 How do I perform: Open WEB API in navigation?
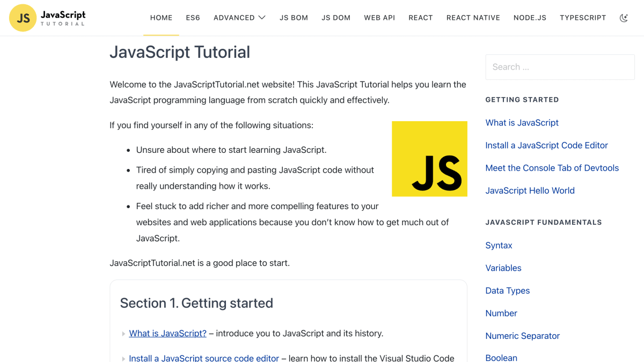click(379, 18)
